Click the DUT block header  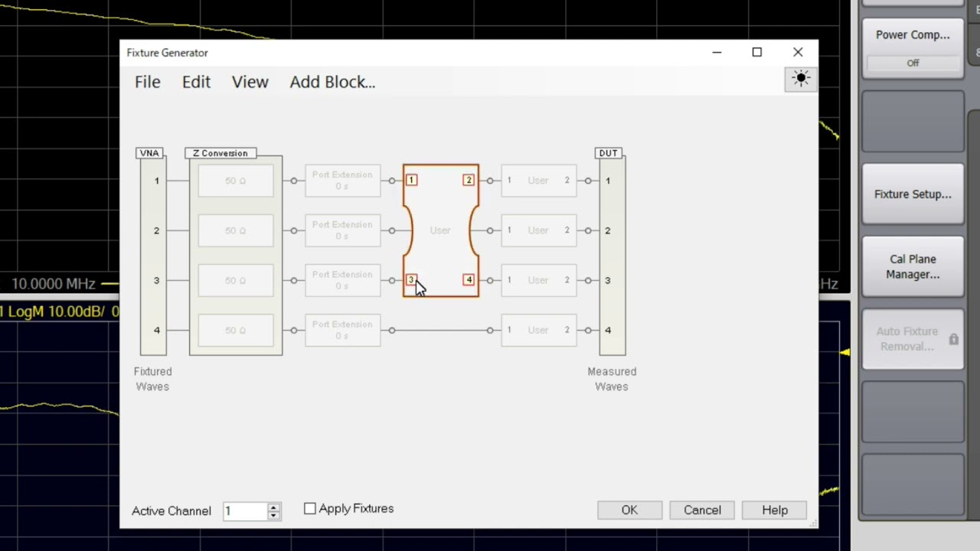pyautogui.click(x=608, y=153)
